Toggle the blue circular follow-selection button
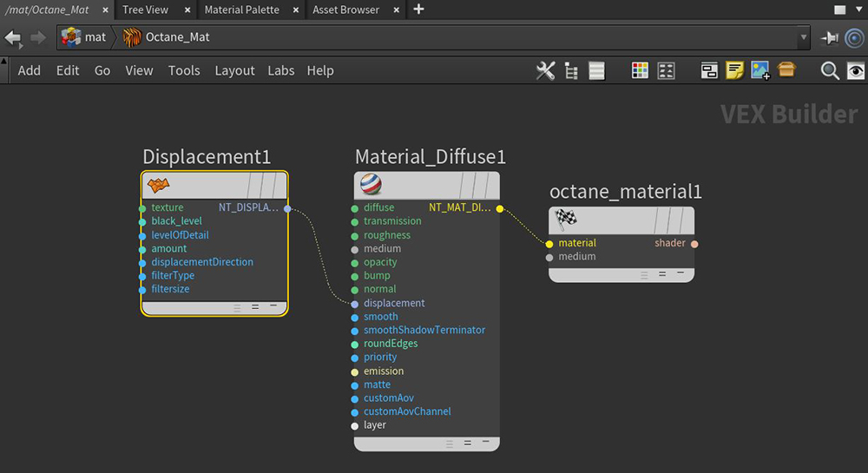The width and height of the screenshot is (868, 473). (854, 37)
